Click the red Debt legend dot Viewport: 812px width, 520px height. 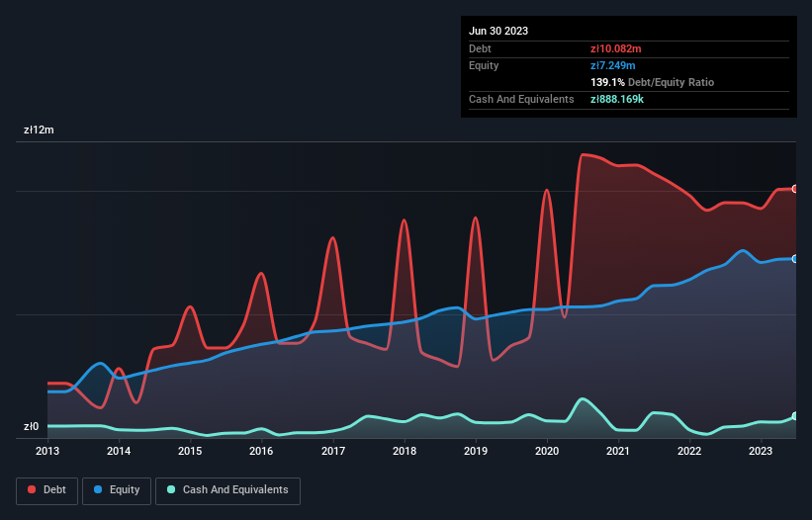[32, 489]
